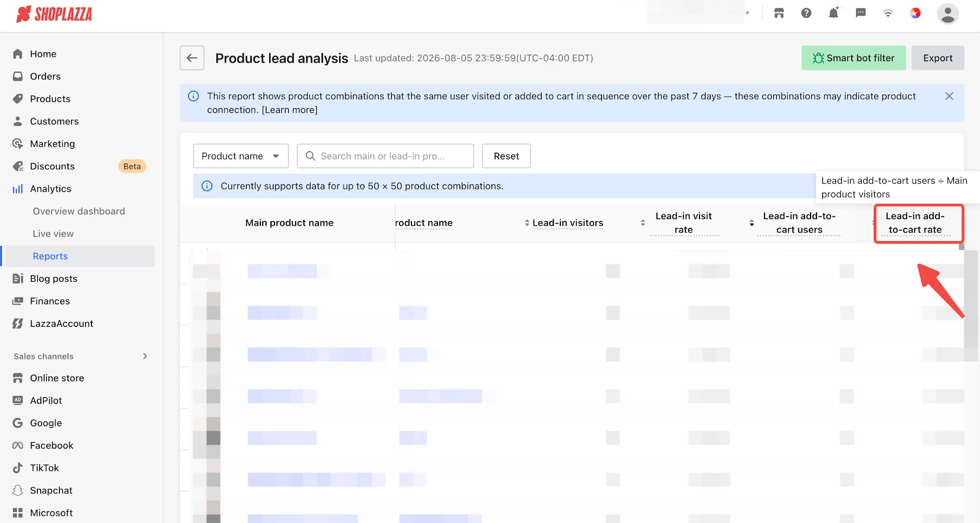Click the store front icon in header
The width and height of the screenshot is (980, 523).
coord(779,13)
